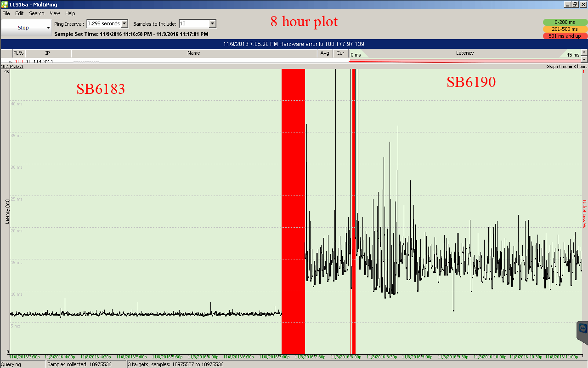Click the large red packet loss band
588x368 pixels.
293,212
